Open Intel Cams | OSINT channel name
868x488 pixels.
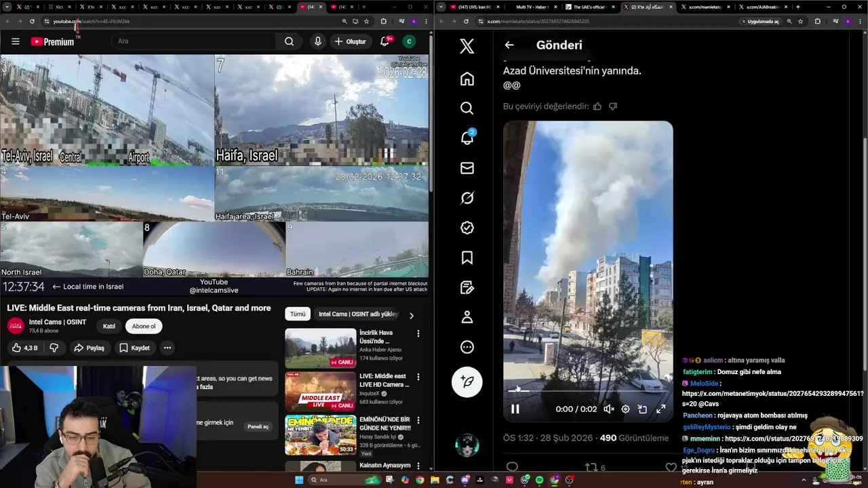coord(58,322)
